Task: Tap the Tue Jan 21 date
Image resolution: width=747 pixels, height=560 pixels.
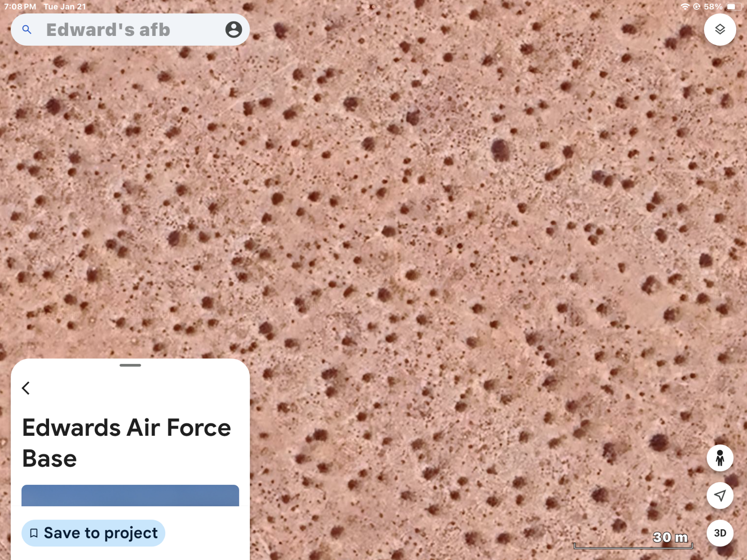Action: tap(65, 7)
